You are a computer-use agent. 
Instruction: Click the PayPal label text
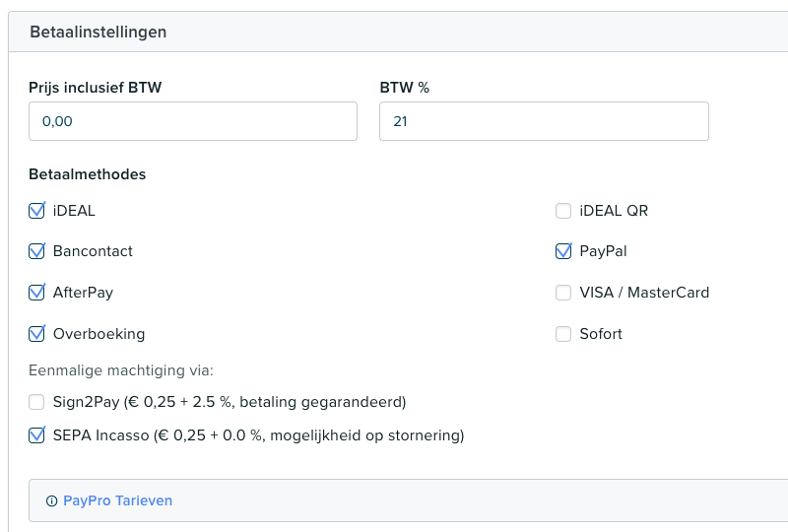pos(603,251)
